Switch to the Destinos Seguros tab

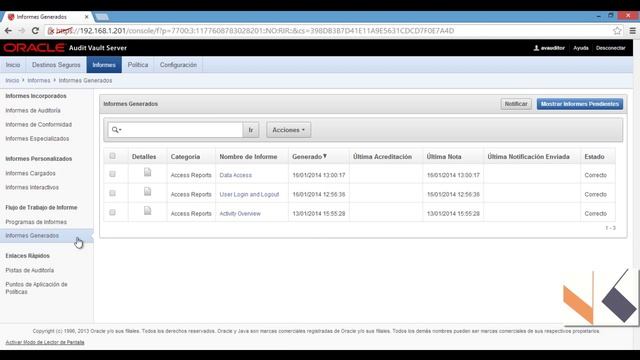pos(56,65)
